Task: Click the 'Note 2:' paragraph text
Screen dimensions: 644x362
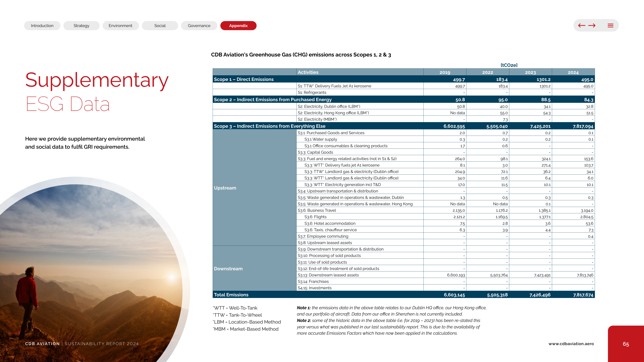Action: [x=388, y=327]
